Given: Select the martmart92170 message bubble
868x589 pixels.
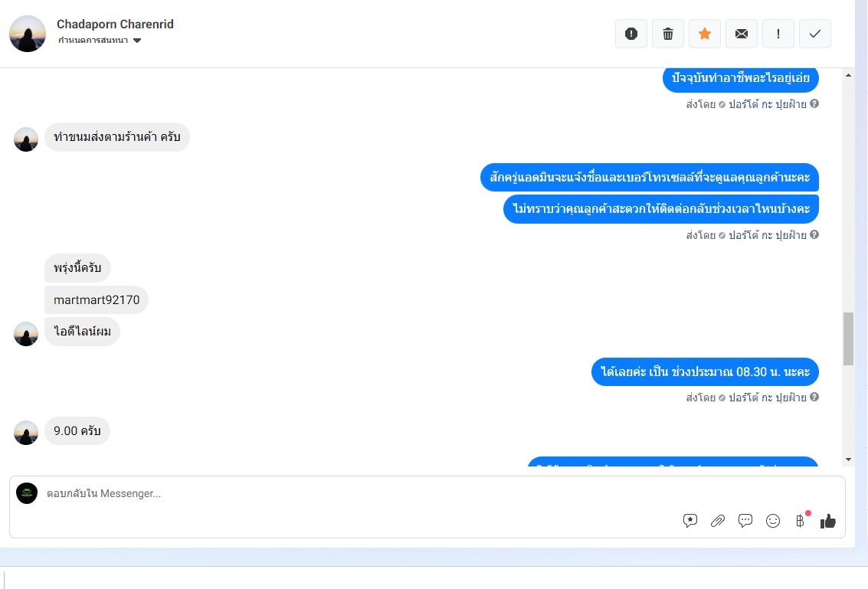Looking at the screenshot, I should 97,300.
